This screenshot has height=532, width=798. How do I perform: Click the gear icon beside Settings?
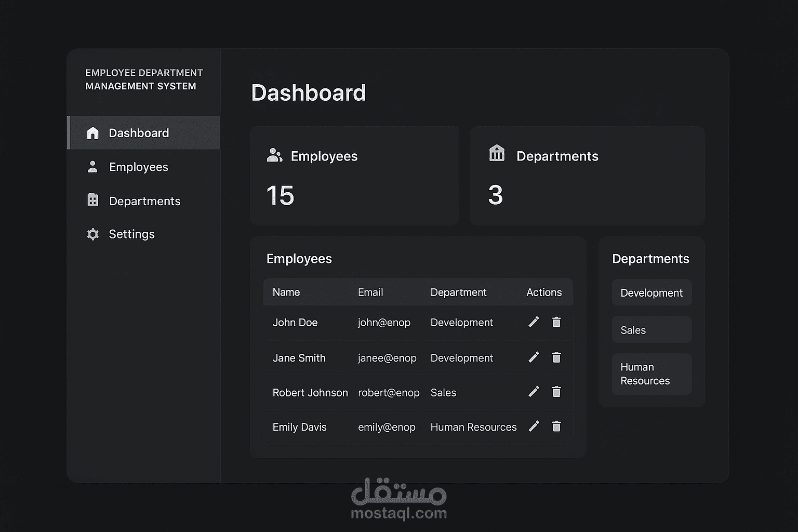(x=92, y=234)
